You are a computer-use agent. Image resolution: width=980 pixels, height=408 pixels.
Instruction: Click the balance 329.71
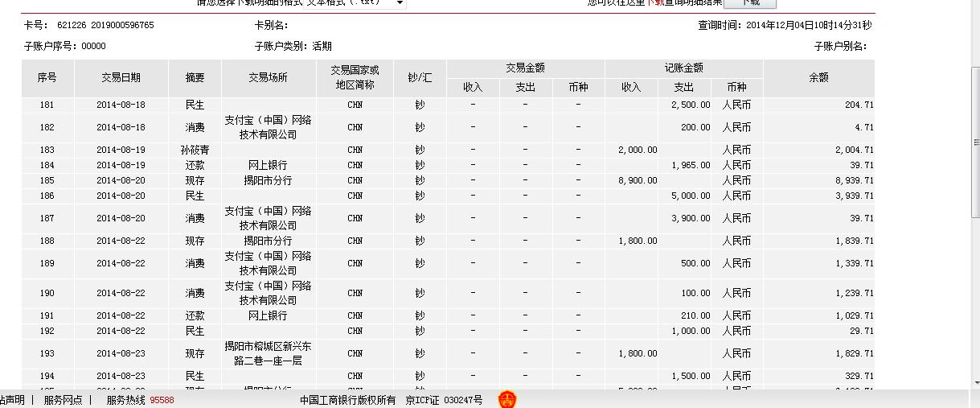(x=859, y=376)
